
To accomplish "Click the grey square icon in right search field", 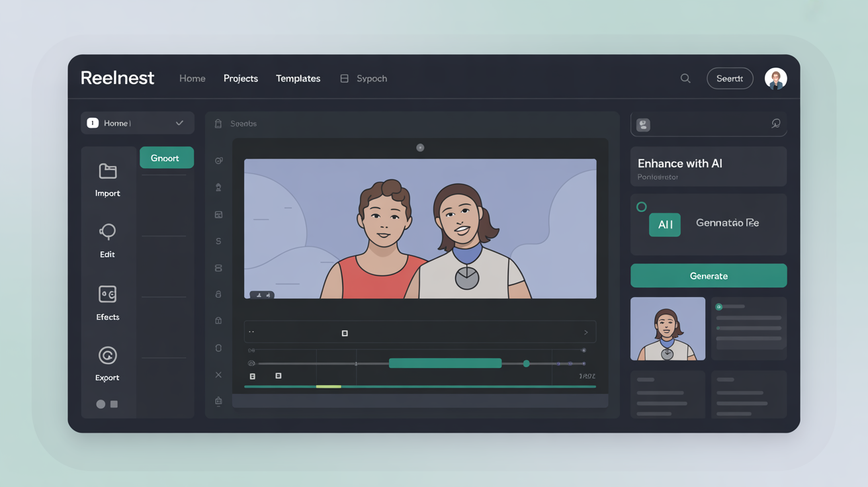I will (x=643, y=124).
